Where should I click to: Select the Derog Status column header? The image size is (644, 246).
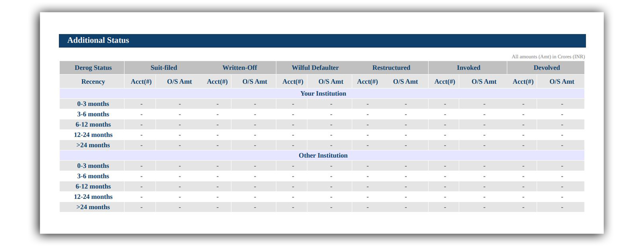tap(93, 68)
